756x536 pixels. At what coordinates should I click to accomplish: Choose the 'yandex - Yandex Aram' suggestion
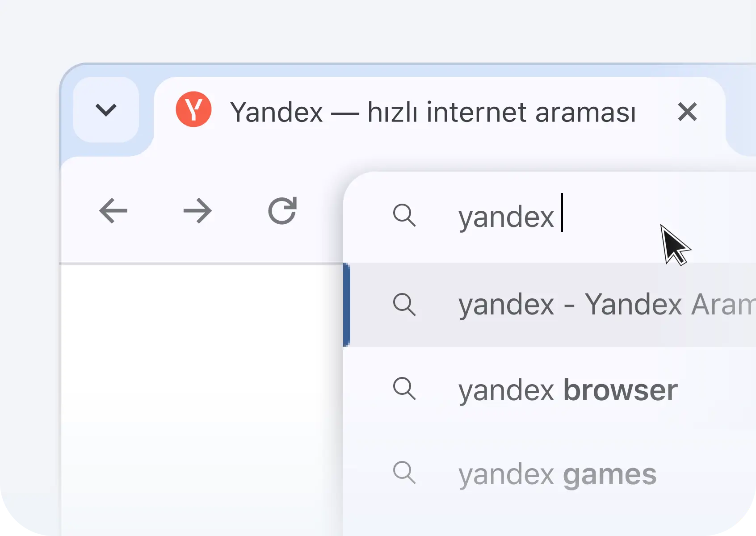[x=550, y=305]
